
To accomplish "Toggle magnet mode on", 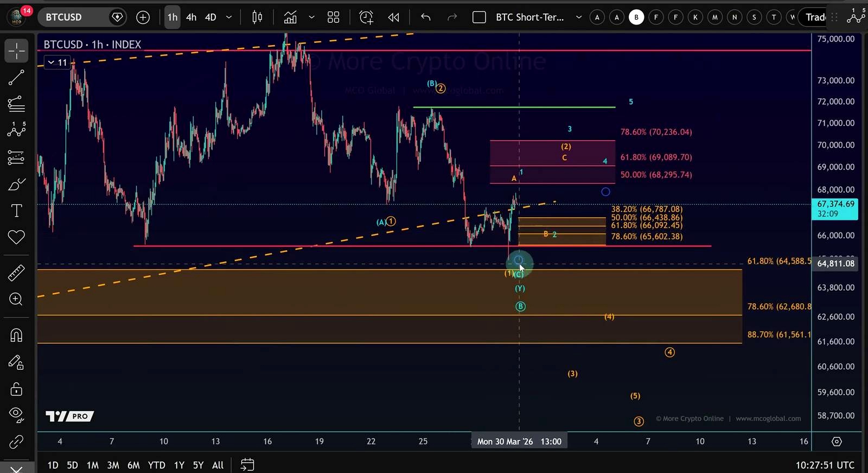I will (x=16, y=335).
